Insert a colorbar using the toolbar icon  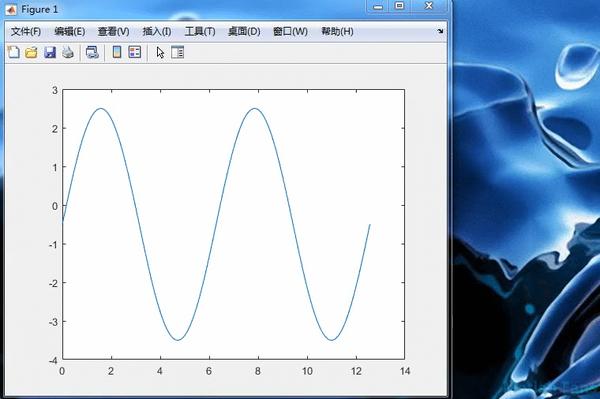click(117, 52)
